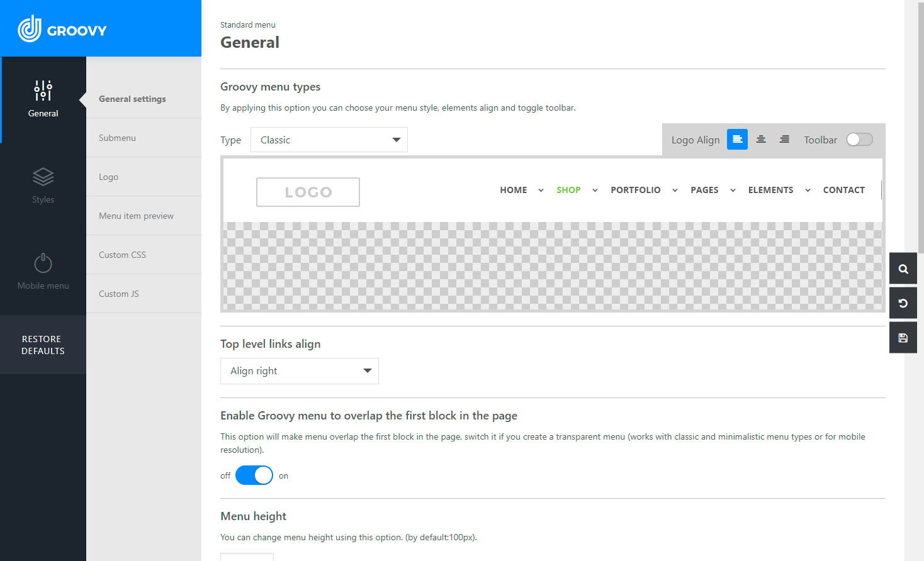Turn off the menu overlap toggle
Viewport: 924px width, 561px height.
point(254,475)
